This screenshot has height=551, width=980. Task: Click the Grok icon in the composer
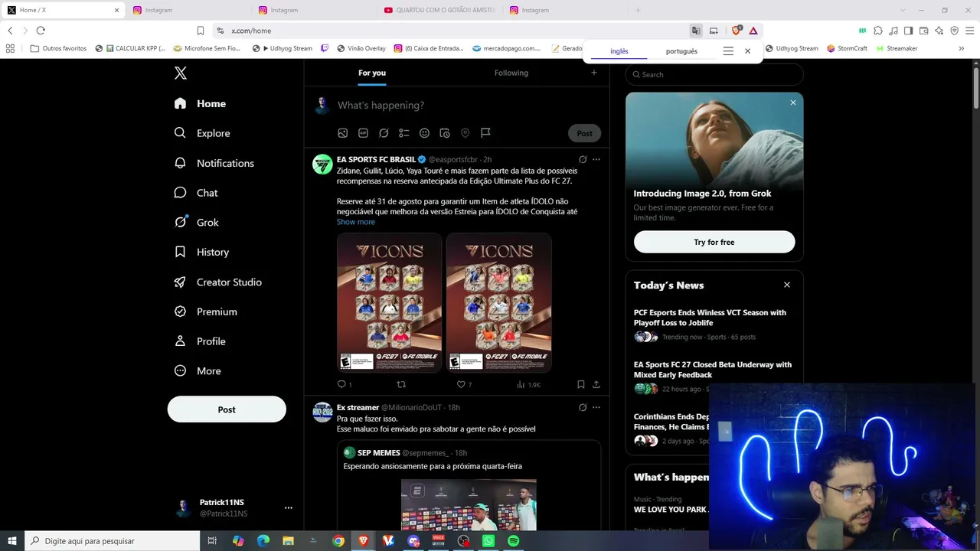[x=384, y=133]
